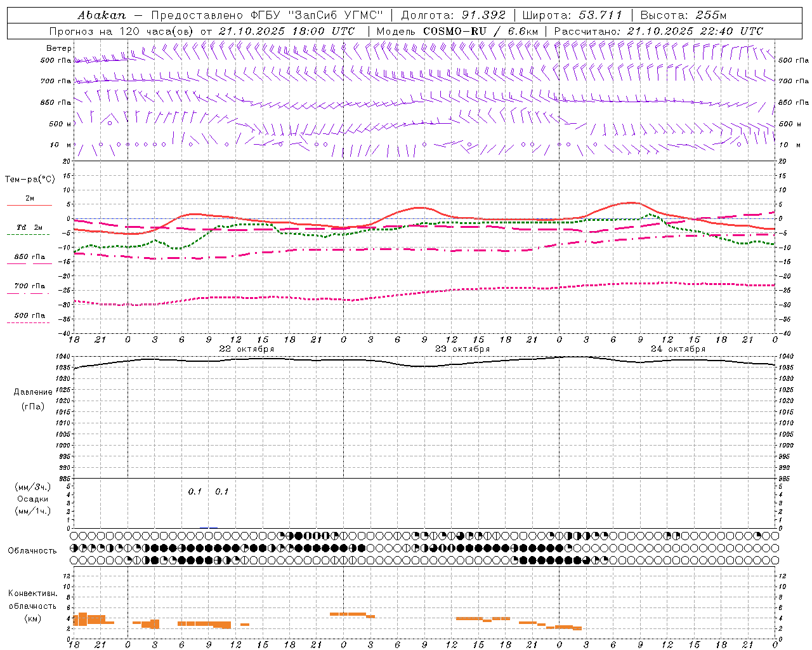Select the Давление pressure panel label
This screenshot has width=812, height=650.
(33, 392)
